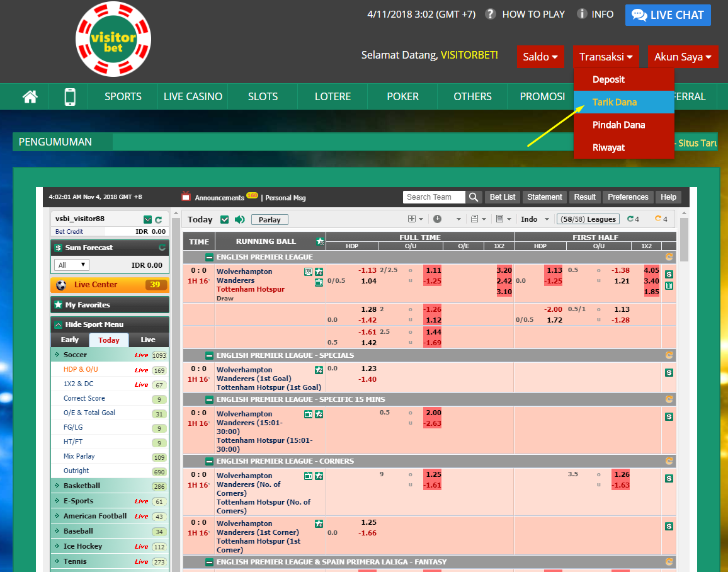Viewport: 728px width, 572px height.
Task: Refresh the English Premier League - Corners section
Action: pyautogui.click(x=669, y=461)
